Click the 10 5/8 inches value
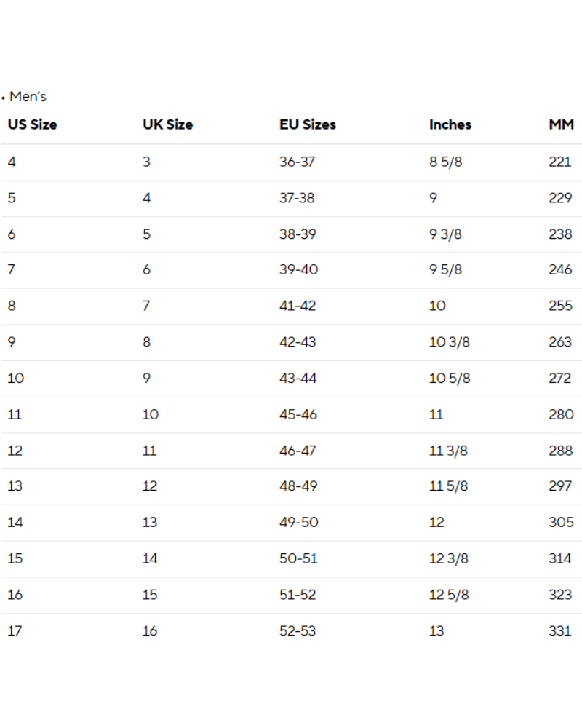 click(x=450, y=379)
